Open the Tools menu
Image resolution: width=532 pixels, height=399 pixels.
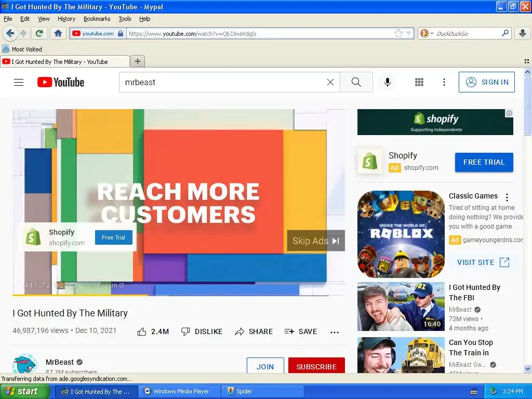(x=125, y=19)
